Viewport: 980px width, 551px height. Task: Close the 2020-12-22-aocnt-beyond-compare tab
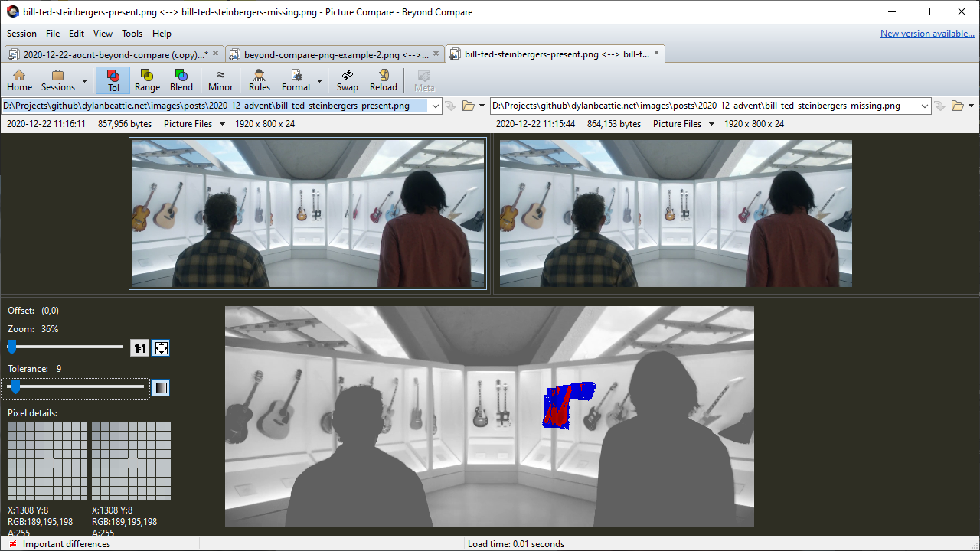pyautogui.click(x=215, y=54)
